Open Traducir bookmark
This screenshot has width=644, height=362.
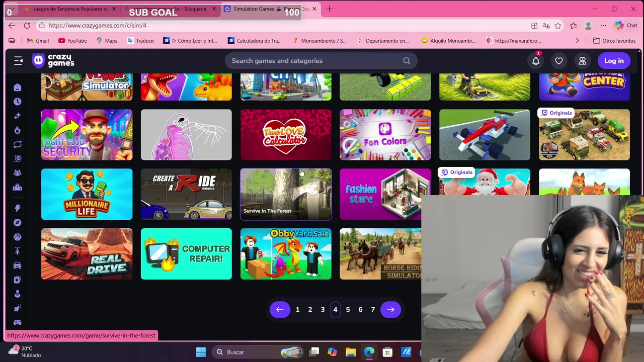[140, 41]
